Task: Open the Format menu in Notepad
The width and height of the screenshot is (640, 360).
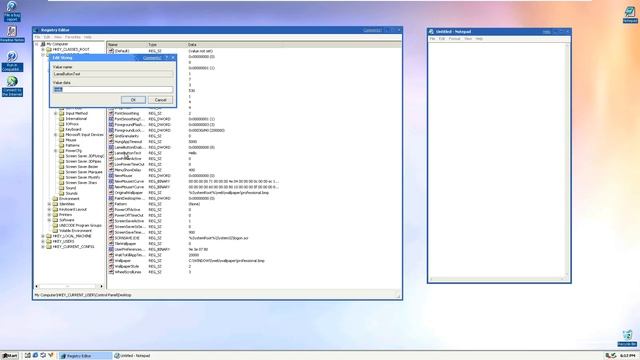Action: tap(454, 39)
